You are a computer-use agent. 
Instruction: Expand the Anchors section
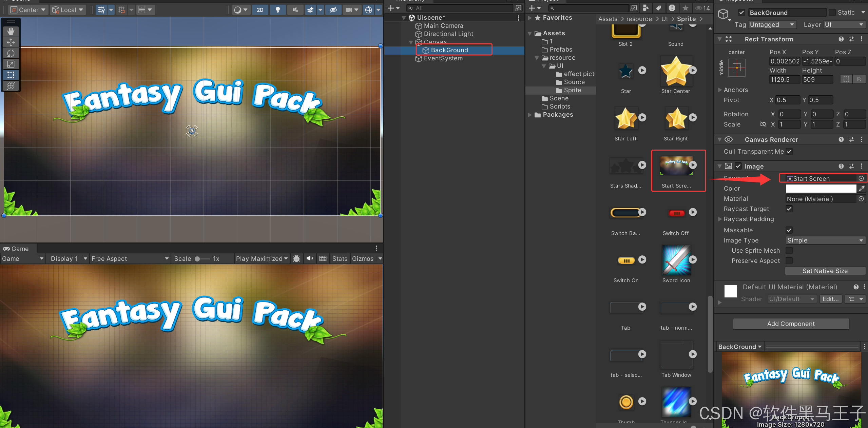click(720, 90)
